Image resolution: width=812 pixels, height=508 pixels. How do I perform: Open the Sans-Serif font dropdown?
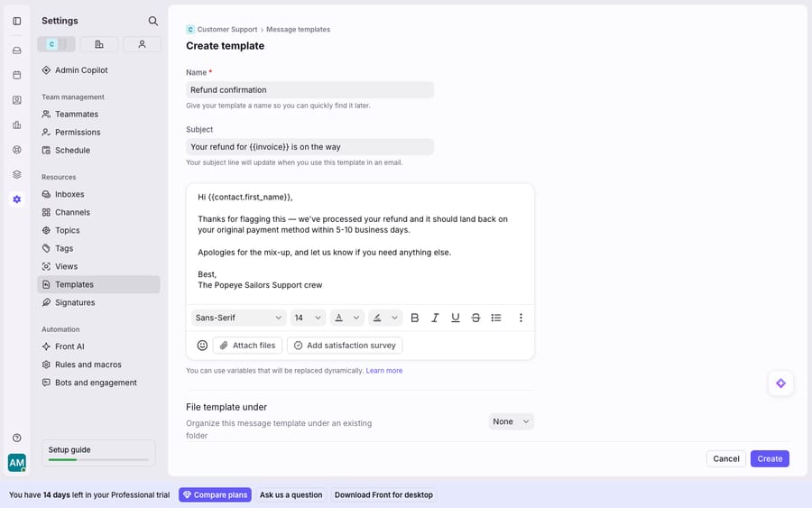click(x=239, y=318)
